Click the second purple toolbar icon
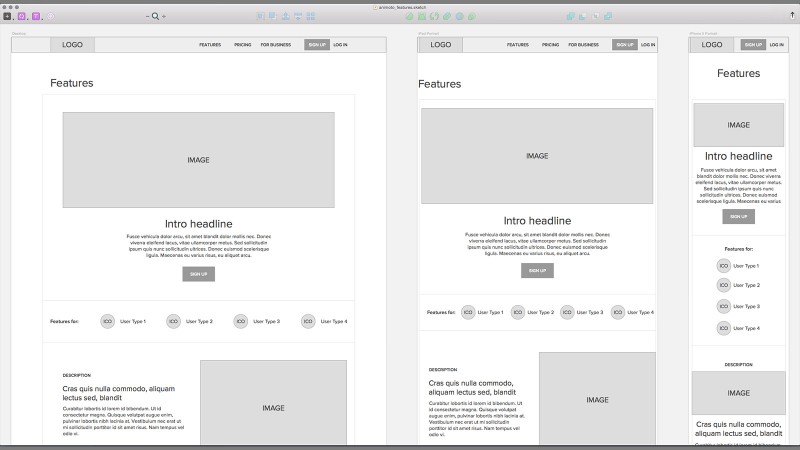The image size is (800, 450). coord(36,16)
